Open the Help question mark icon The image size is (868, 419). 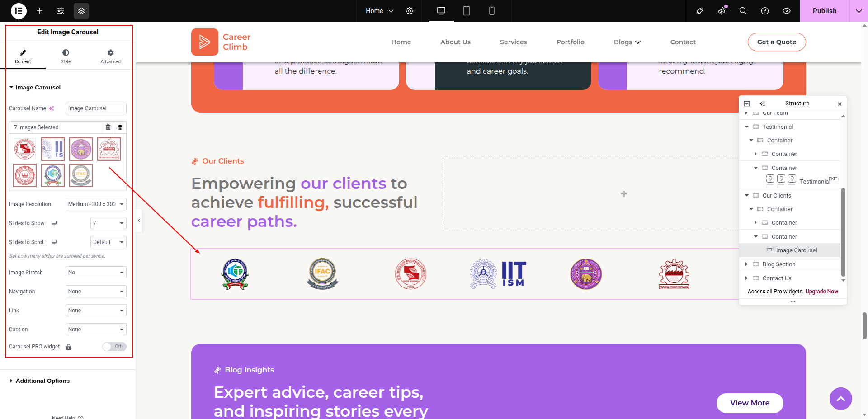(765, 11)
